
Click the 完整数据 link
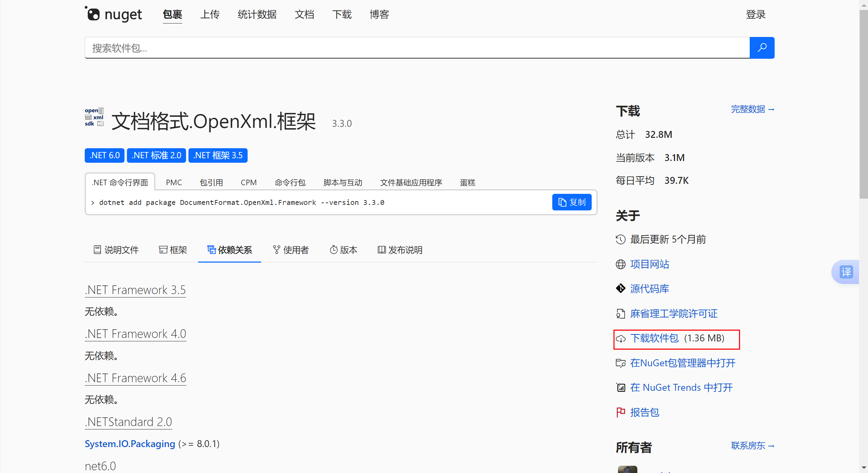pyautogui.click(x=752, y=109)
